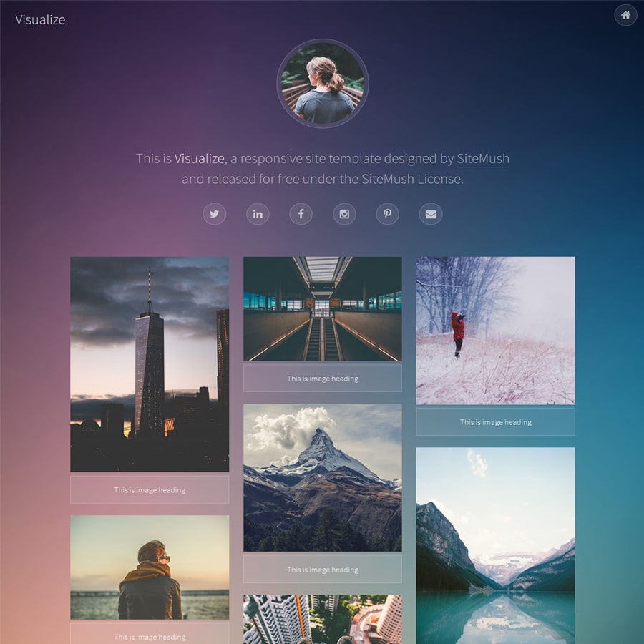Open the Pinterest social link
644x644 pixels.
[x=387, y=214]
